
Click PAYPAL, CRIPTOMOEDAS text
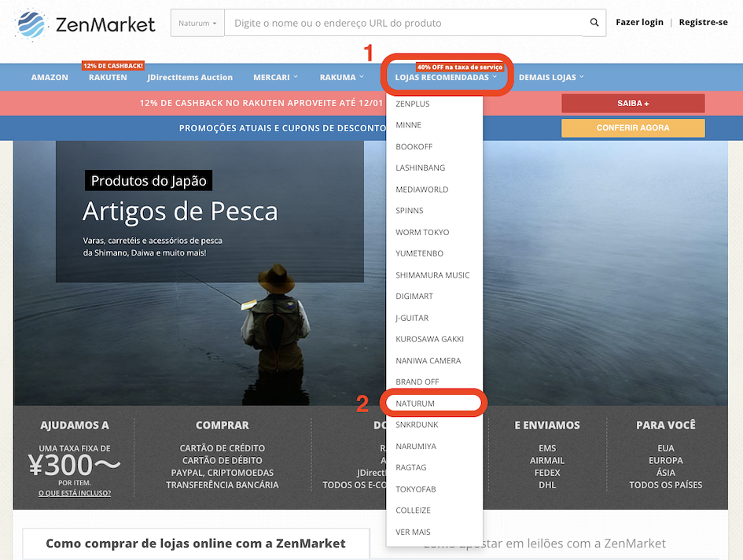[x=223, y=473]
